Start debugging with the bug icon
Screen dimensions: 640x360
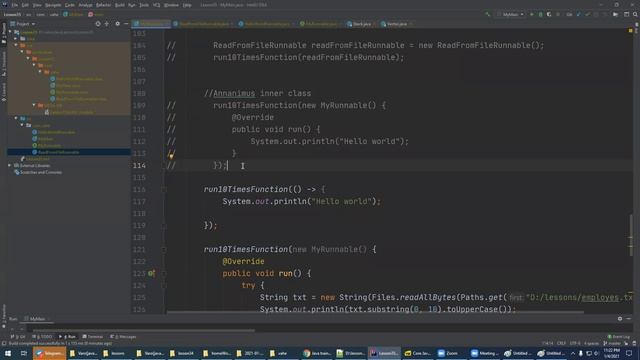click(x=540, y=14)
